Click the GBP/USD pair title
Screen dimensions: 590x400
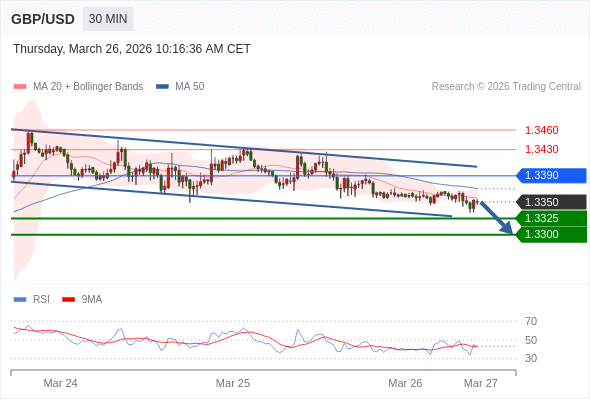click(43, 19)
